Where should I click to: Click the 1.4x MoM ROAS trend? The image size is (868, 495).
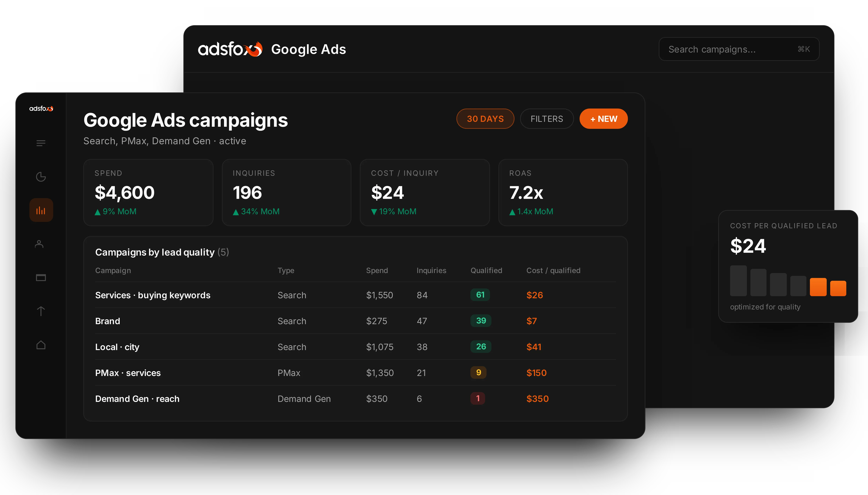tap(531, 211)
